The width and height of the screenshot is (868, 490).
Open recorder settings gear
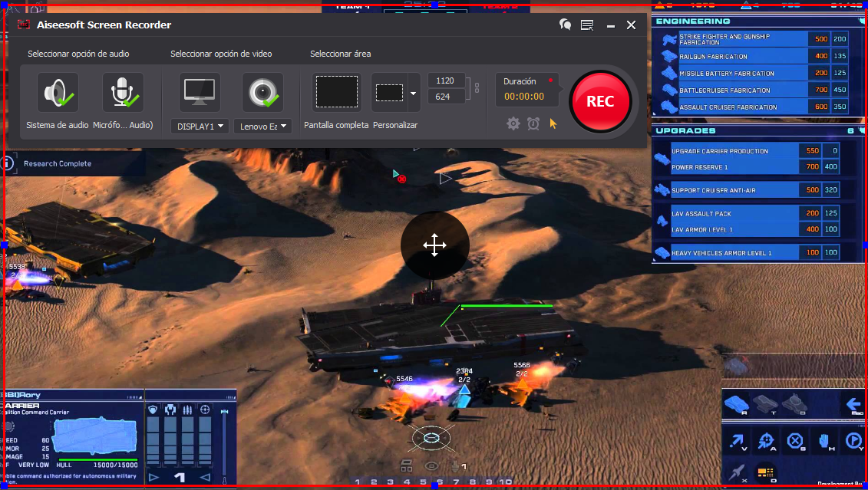[513, 124]
